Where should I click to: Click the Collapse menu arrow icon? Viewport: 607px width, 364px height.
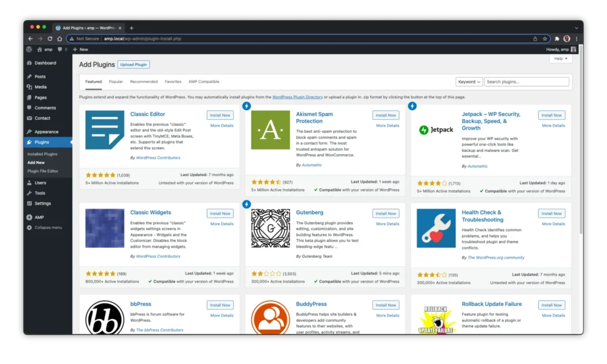(x=30, y=228)
